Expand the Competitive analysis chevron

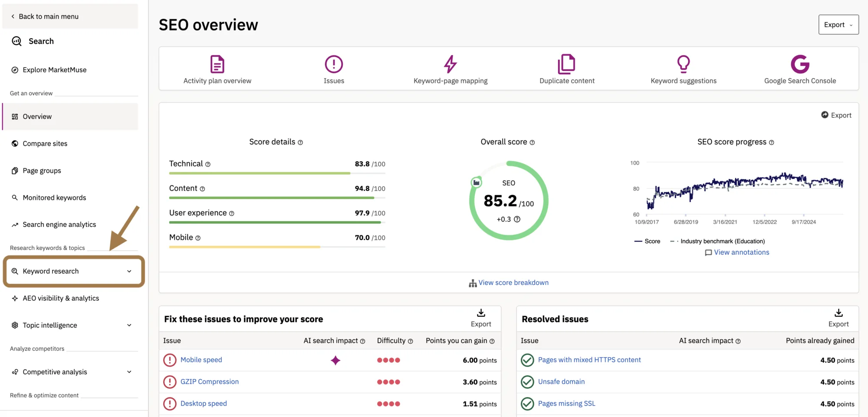pos(129,372)
